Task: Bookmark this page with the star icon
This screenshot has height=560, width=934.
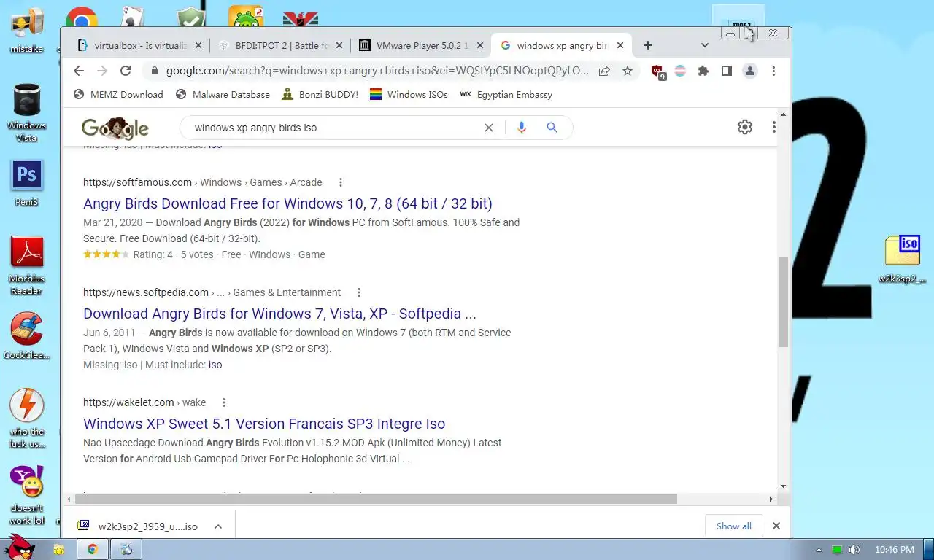Action: click(628, 71)
